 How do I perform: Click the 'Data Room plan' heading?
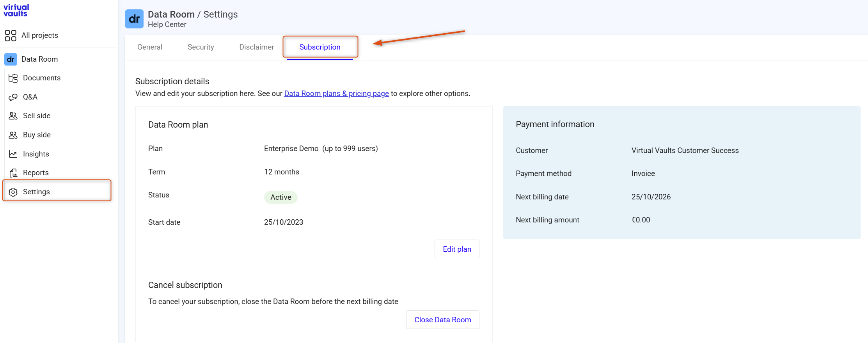pyautogui.click(x=178, y=124)
